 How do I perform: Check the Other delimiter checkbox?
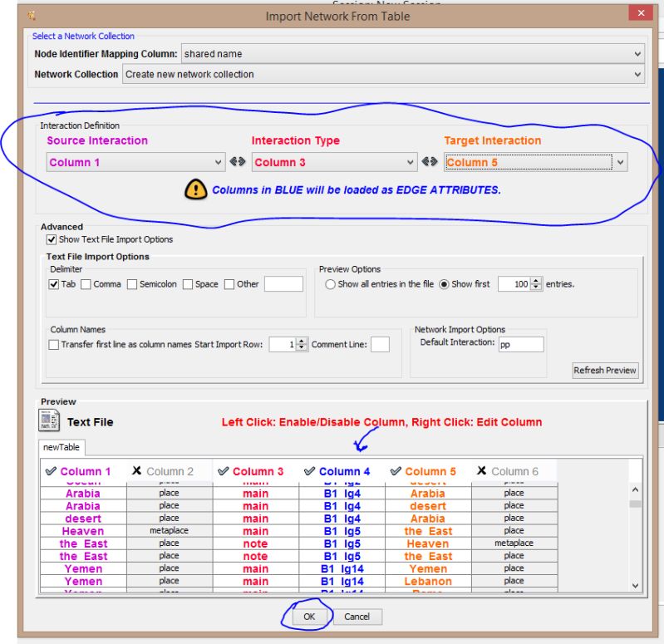[229, 284]
